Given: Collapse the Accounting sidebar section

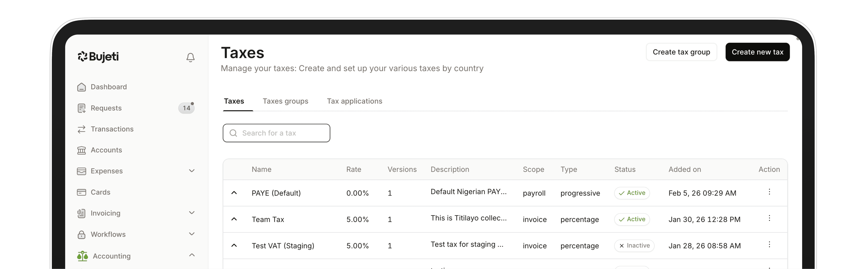Looking at the screenshot, I should coord(192,255).
